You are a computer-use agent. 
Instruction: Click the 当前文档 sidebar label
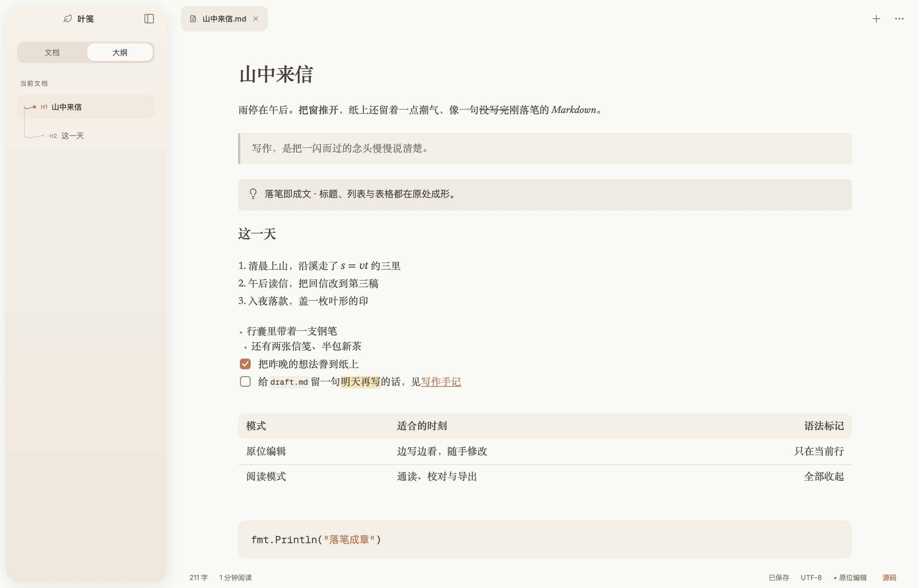(34, 83)
